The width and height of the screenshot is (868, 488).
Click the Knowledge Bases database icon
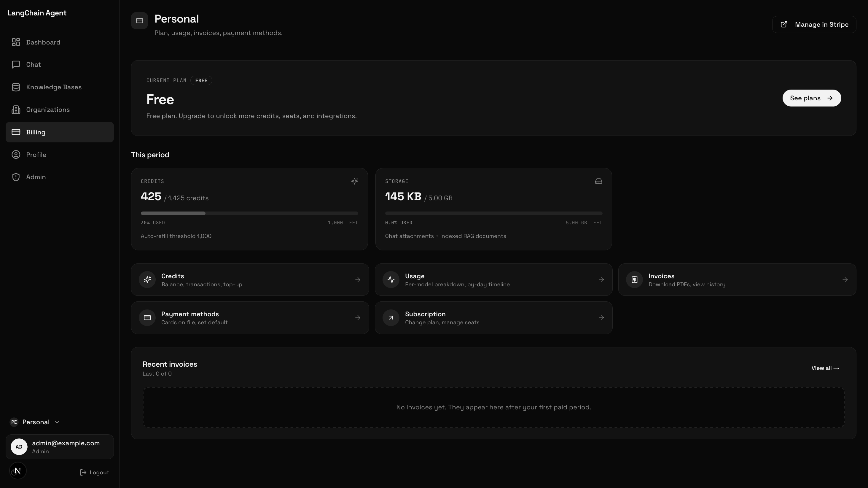pos(16,87)
